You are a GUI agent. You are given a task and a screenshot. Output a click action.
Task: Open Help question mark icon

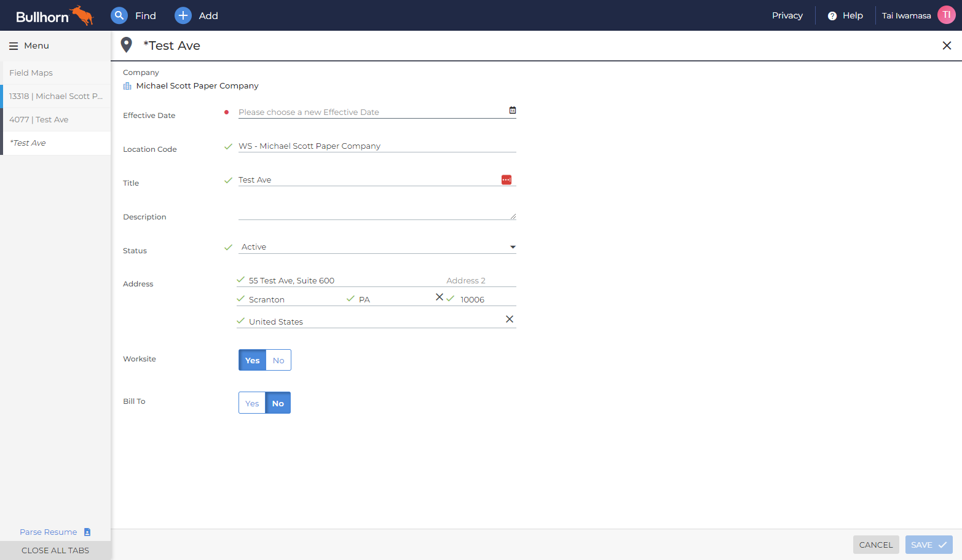(832, 16)
